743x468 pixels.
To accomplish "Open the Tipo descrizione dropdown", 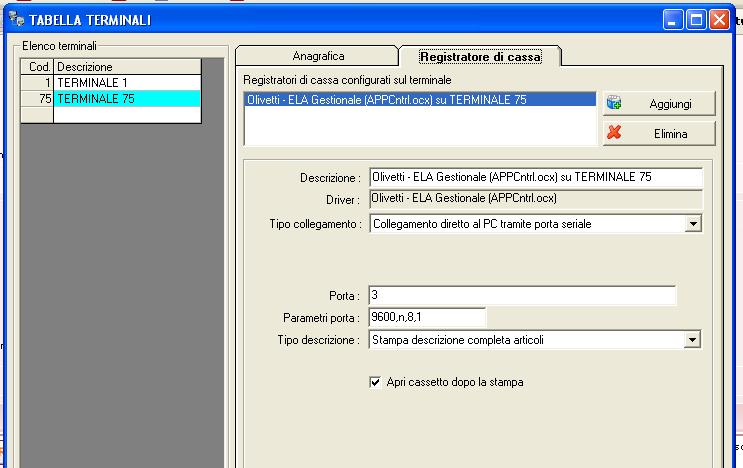I will coord(692,340).
